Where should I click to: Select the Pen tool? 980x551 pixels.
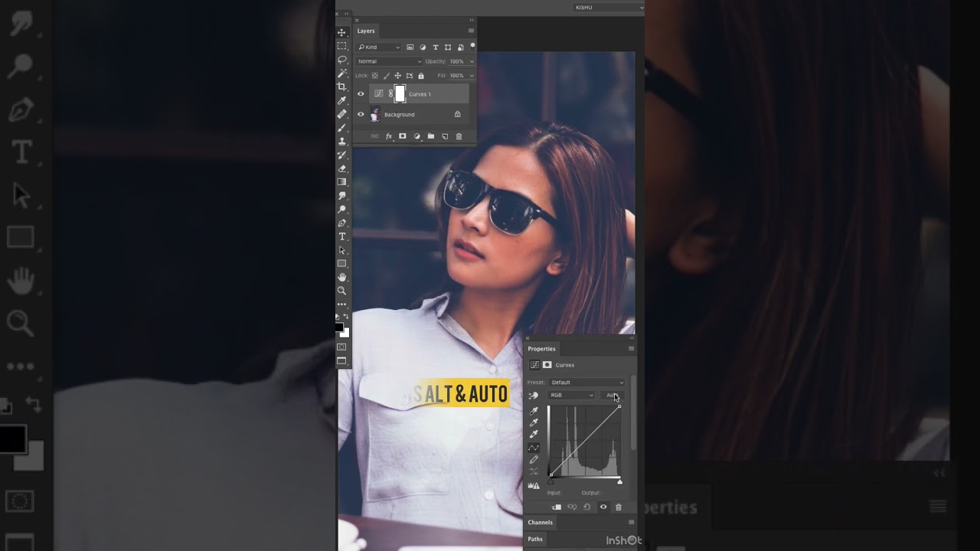342,223
